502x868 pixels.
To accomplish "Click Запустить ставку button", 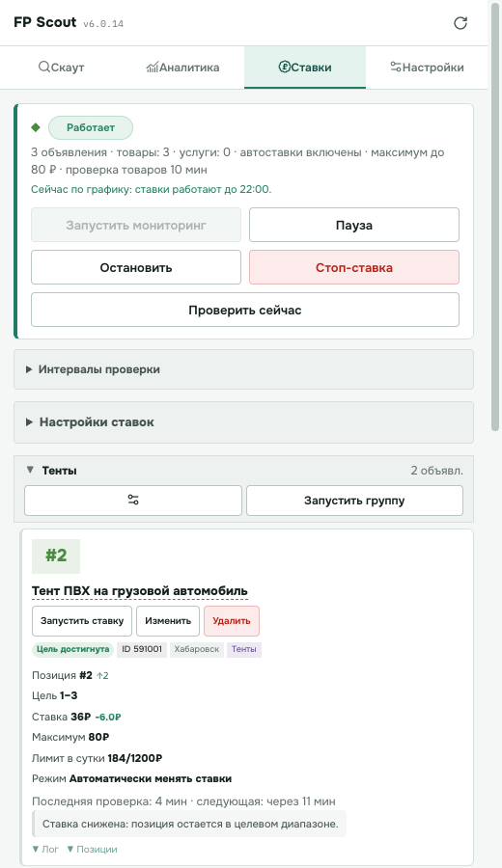I will (x=82, y=621).
